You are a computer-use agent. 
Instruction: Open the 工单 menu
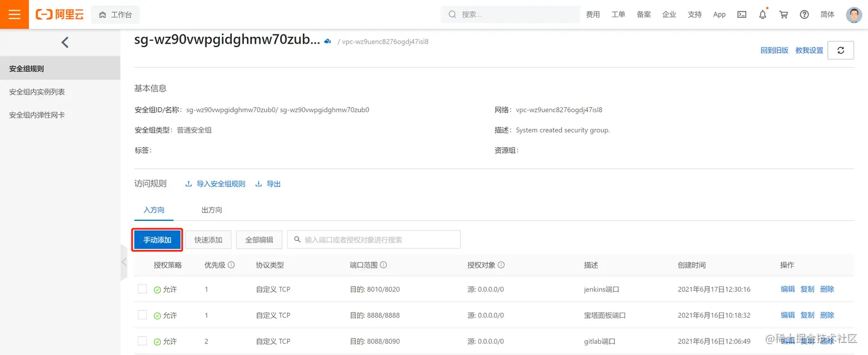click(x=618, y=14)
